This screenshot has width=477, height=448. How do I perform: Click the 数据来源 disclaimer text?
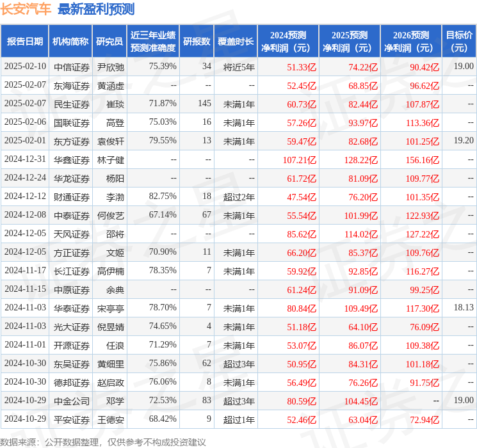(103, 442)
